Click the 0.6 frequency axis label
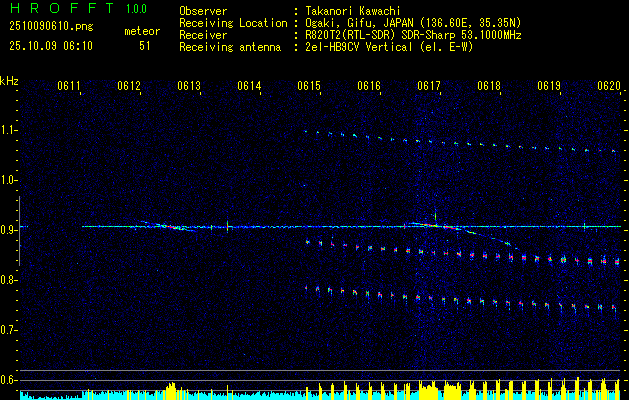The height and width of the screenshot is (400, 629). pyautogui.click(x=7, y=380)
